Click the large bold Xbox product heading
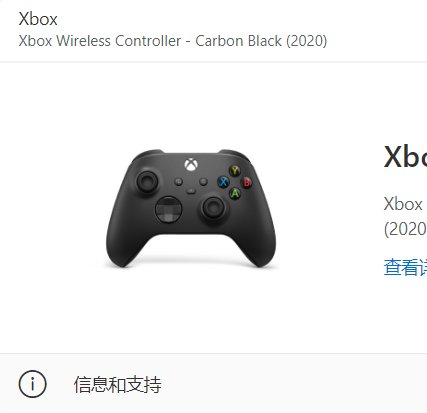Viewport: 427px width, 413px height. point(405,157)
